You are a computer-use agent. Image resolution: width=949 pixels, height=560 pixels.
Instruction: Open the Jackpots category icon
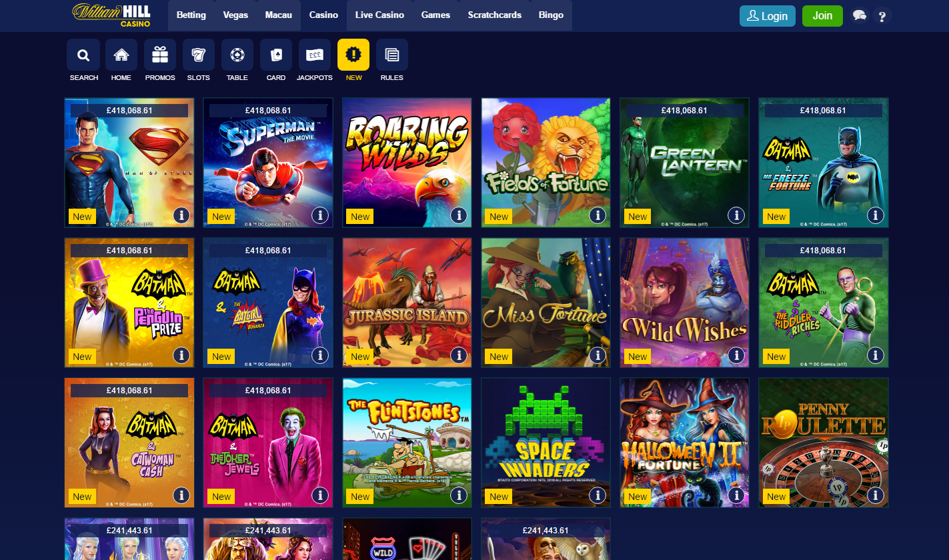(x=315, y=55)
